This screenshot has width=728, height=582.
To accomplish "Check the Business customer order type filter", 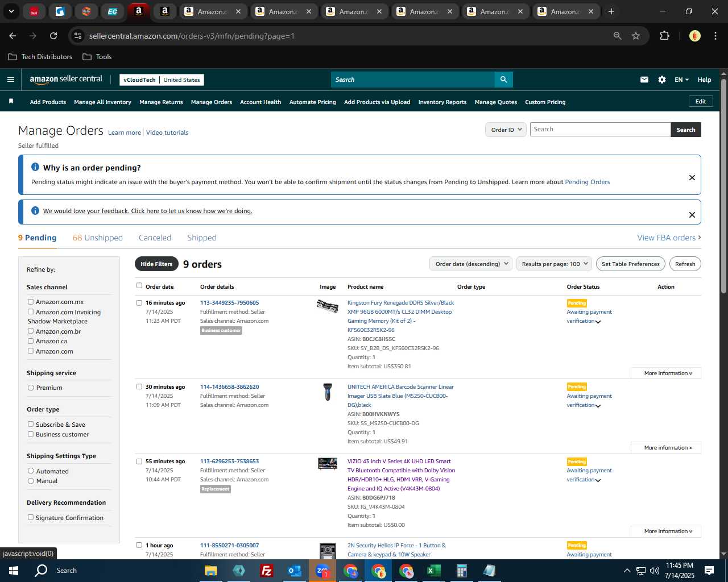I will click(31, 434).
